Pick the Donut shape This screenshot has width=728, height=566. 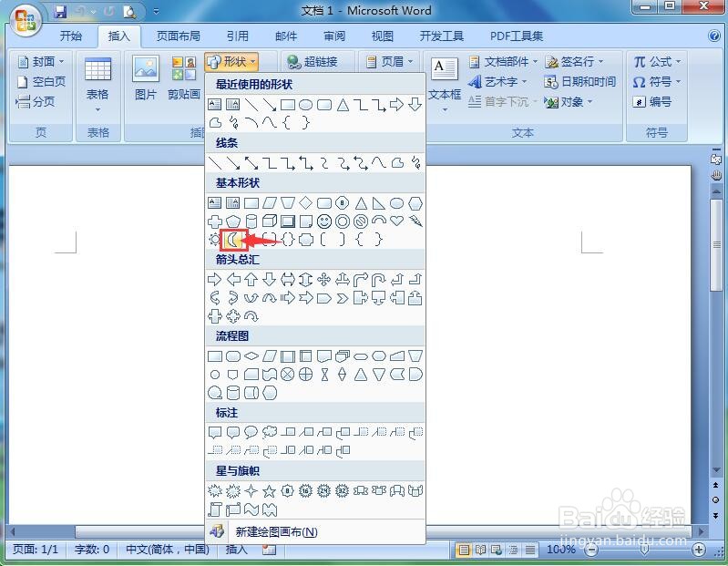(x=343, y=221)
